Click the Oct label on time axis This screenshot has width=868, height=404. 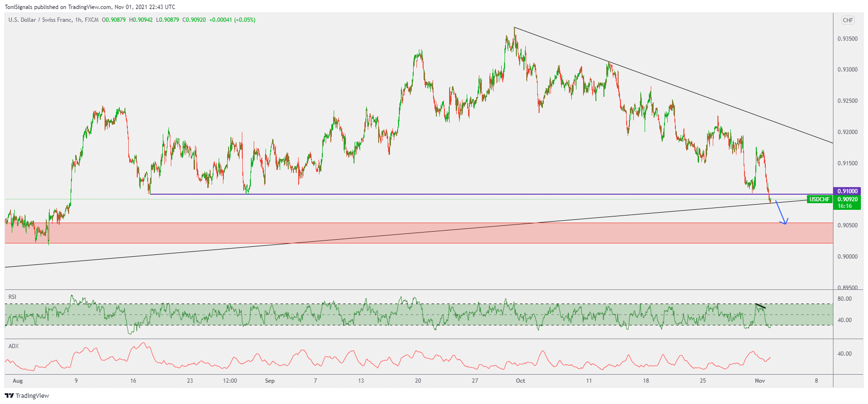pos(520,381)
